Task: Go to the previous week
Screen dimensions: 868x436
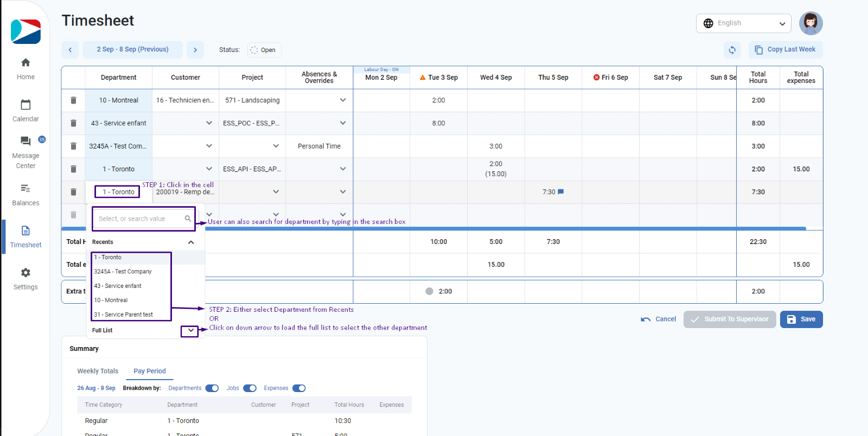Action: tap(70, 50)
